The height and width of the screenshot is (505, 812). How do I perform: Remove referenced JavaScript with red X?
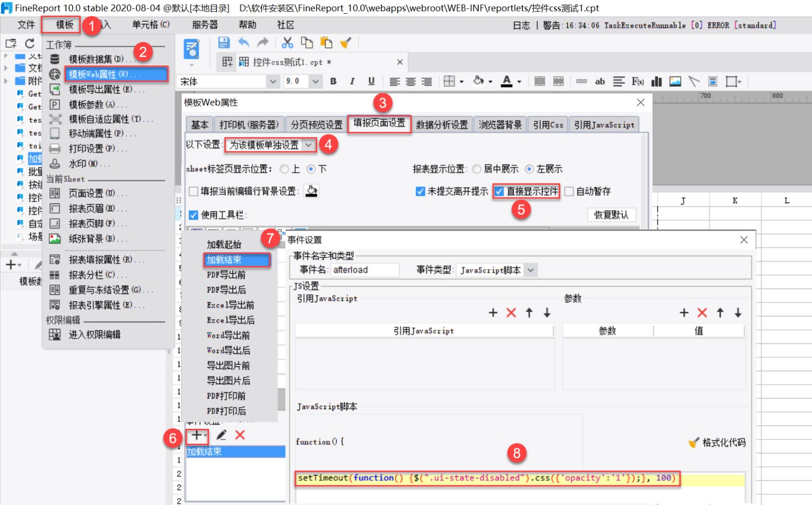pyautogui.click(x=511, y=313)
